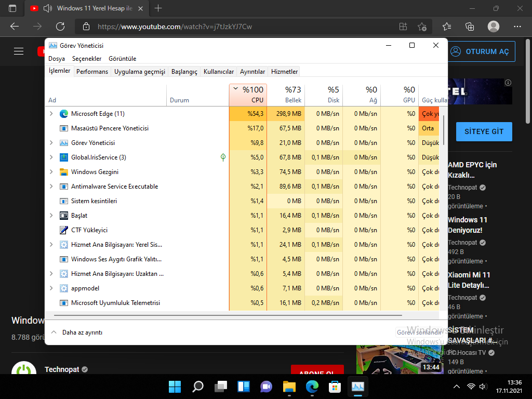Click the Task Manager vertical scrollbar
Viewport: 532px width, 399px height.
pyautogui.click(x=443, y=131)
